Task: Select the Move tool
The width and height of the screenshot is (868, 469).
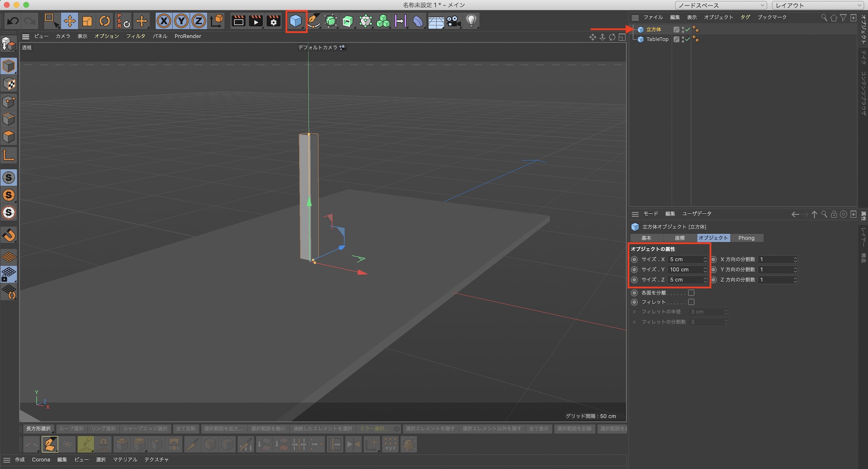Action: 69,21
